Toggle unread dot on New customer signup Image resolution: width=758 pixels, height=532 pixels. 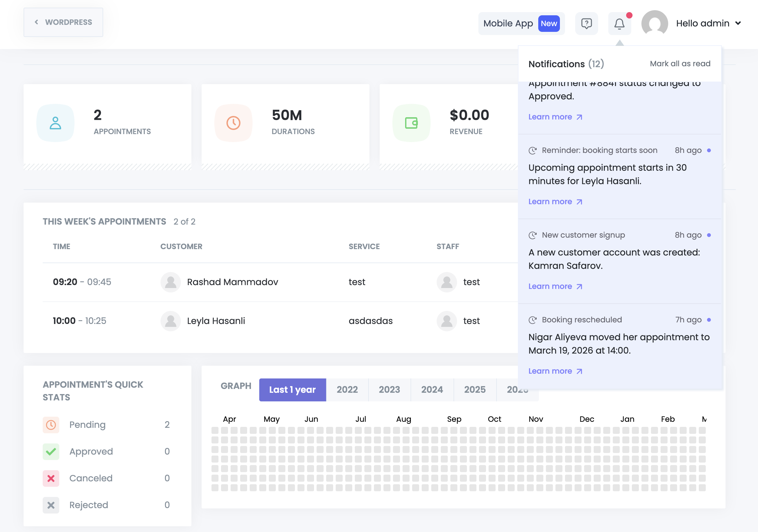tap(709, 235)
